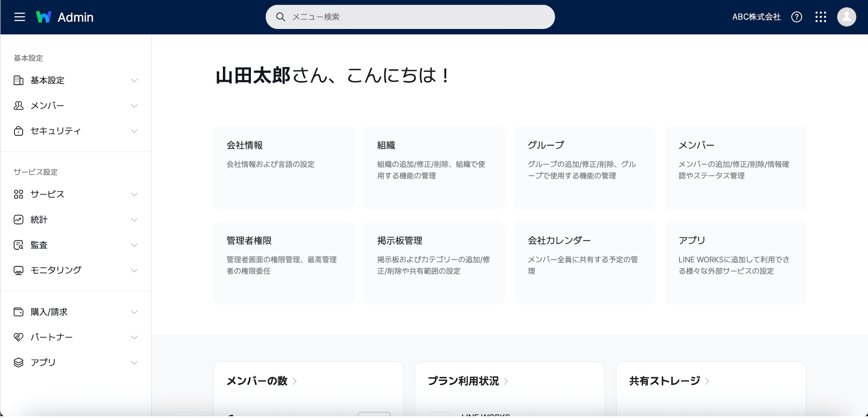
Task: Open the hamburger navigation menu
Action: coord(19,17)
